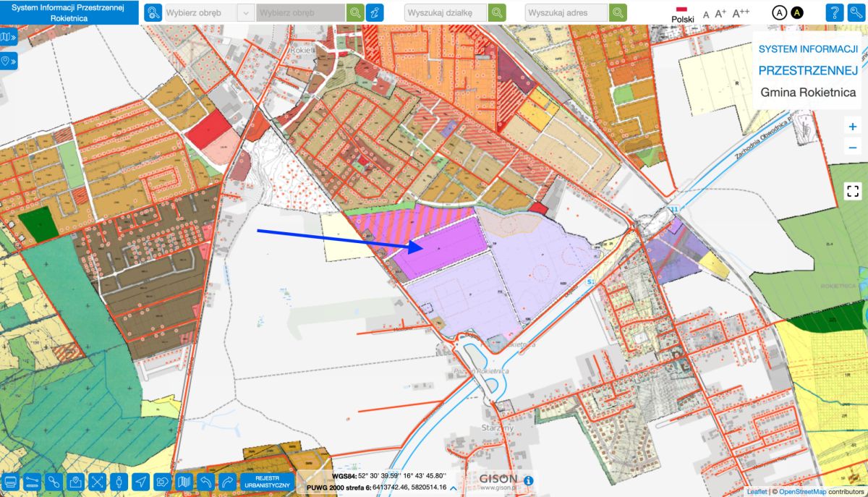Activate the geolocation arrow tool
Image resolution: width=868 pixels, height=497 pixels.
[x=141, y=482]
